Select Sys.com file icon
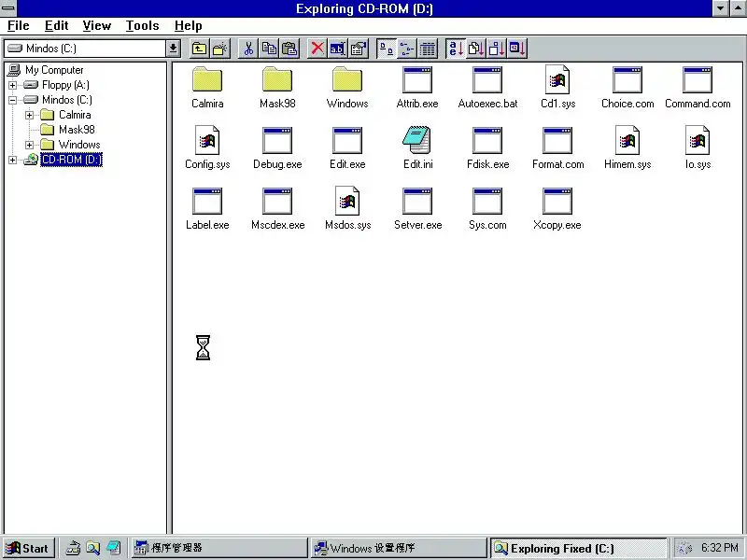 (487, 208)
